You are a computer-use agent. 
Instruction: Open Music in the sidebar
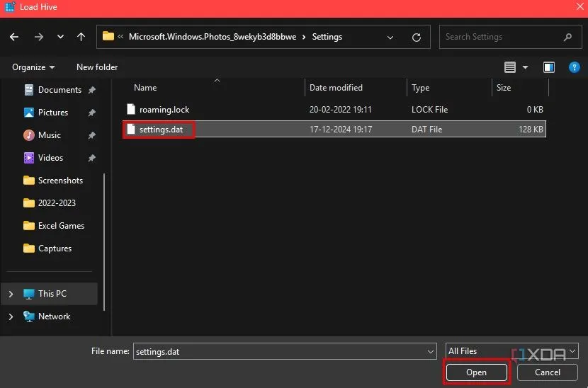(x=49, y=135)
